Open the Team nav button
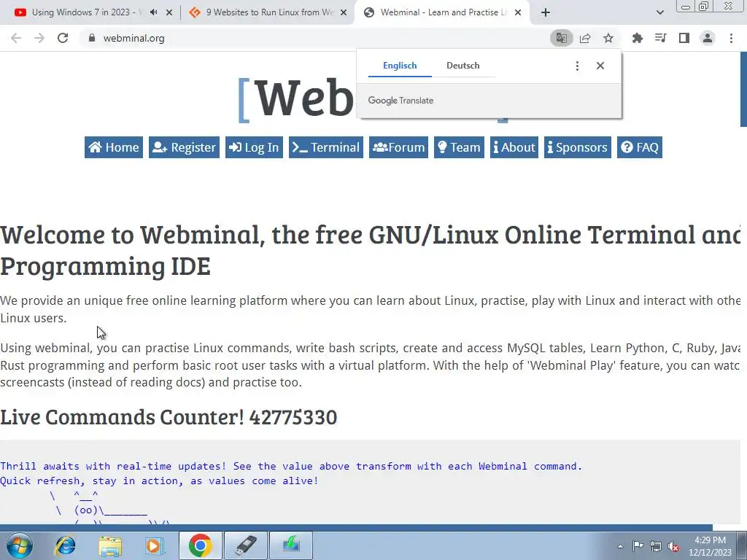Image resolution: width=747 pixels, height=560 pixels. click(x=459, y=147)
